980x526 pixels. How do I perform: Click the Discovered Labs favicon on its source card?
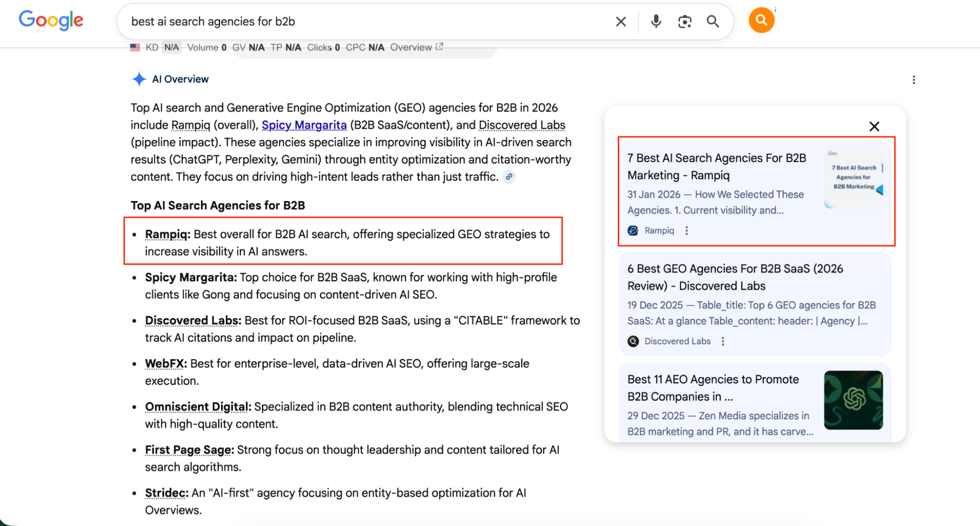[x=632, y=341]
